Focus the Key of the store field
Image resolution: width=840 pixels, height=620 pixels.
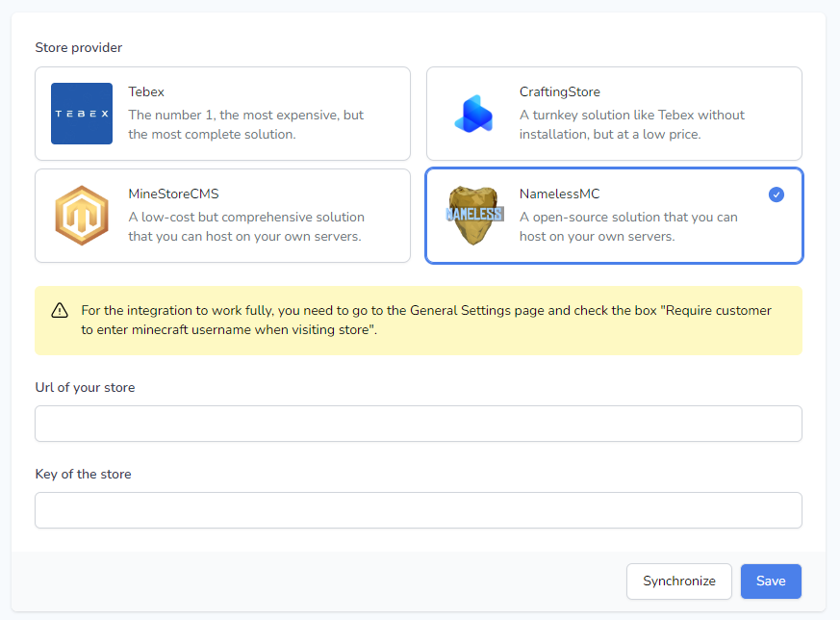(x=419, y=510)
